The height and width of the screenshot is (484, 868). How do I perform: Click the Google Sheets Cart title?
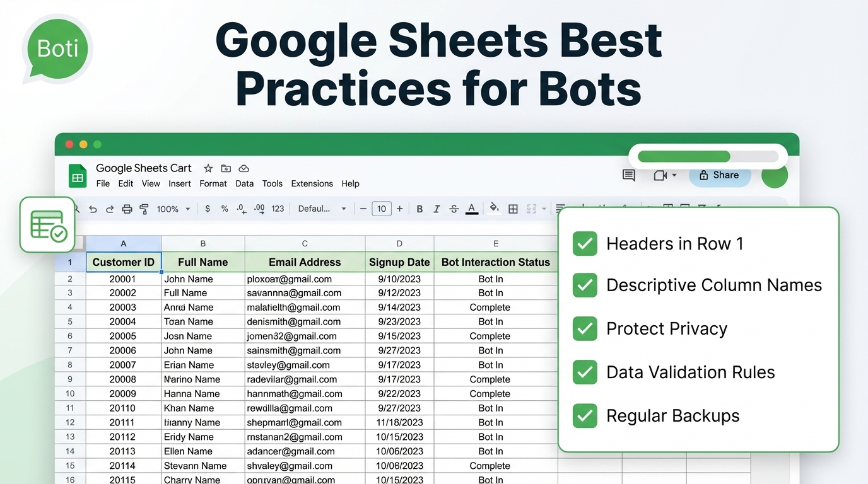coord(144,168)
